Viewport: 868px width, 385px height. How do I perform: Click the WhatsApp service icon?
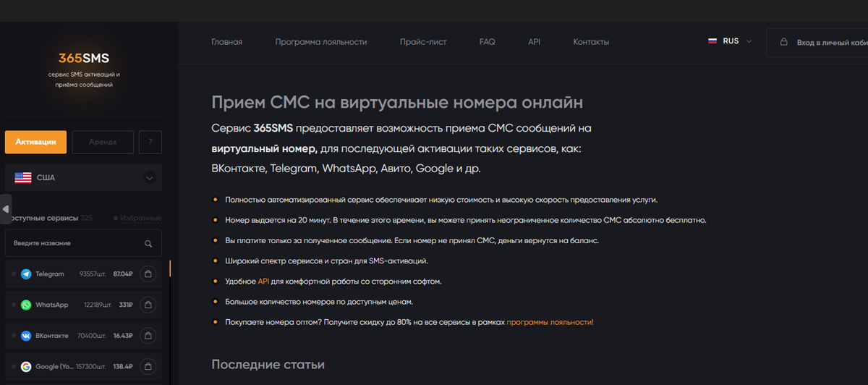pyautogui.click(x=26, y=305)
